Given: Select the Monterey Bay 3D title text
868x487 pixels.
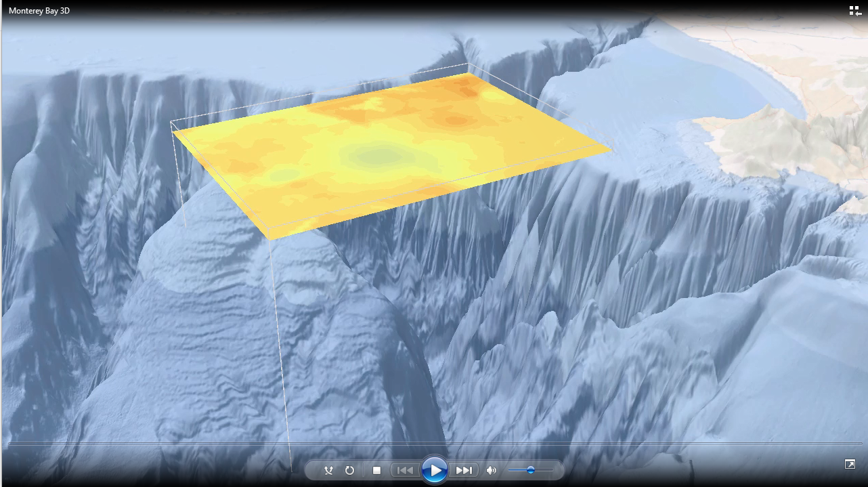Looking at the screenshot, I should click(x=37, y=10).
